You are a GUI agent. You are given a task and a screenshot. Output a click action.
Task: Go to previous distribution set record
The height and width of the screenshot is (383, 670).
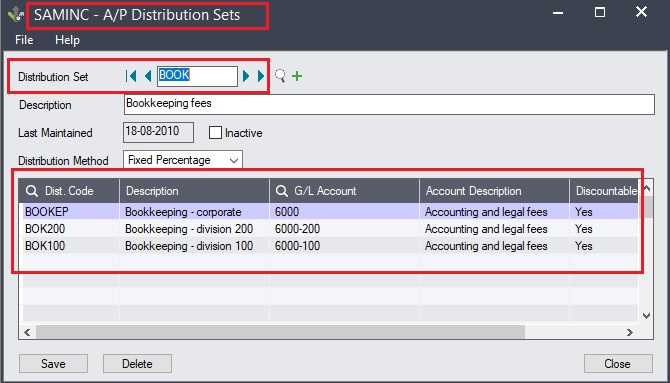148,76
